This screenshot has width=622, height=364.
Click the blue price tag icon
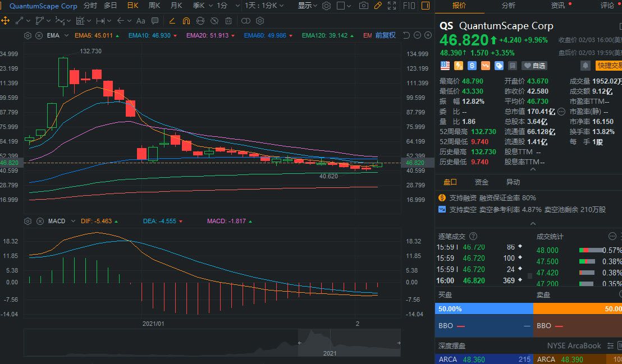(x=498, y=66)
